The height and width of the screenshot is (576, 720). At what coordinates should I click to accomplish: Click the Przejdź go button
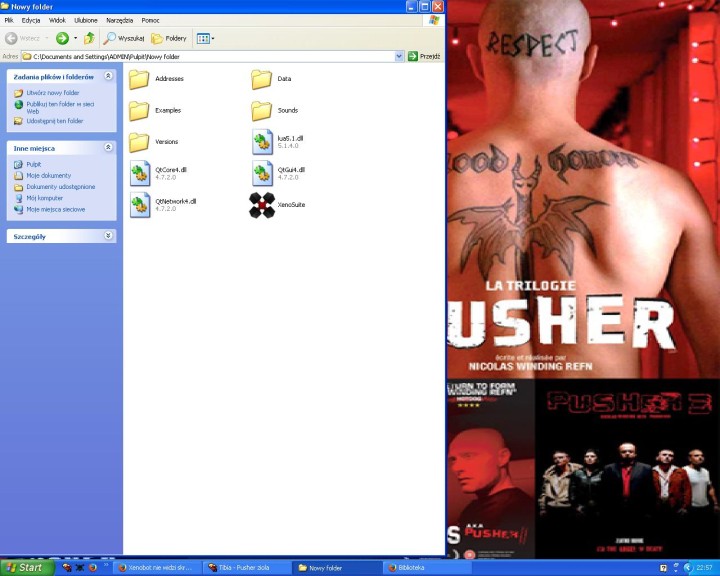pyautogui.click(x=424, y=56)
